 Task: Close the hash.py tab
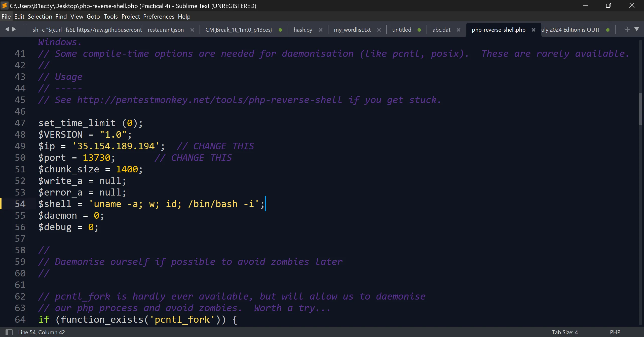pyautogui.click(x=321, y=30)
